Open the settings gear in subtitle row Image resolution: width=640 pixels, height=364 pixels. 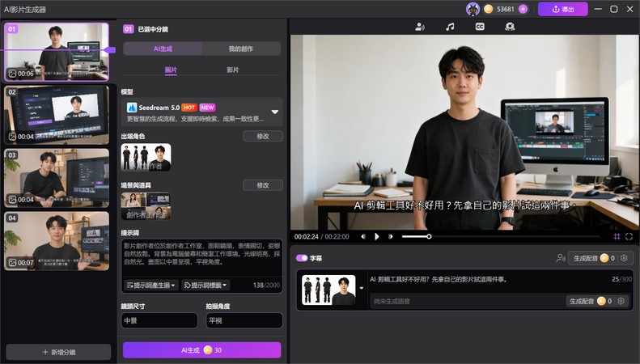tap(621, 301)
